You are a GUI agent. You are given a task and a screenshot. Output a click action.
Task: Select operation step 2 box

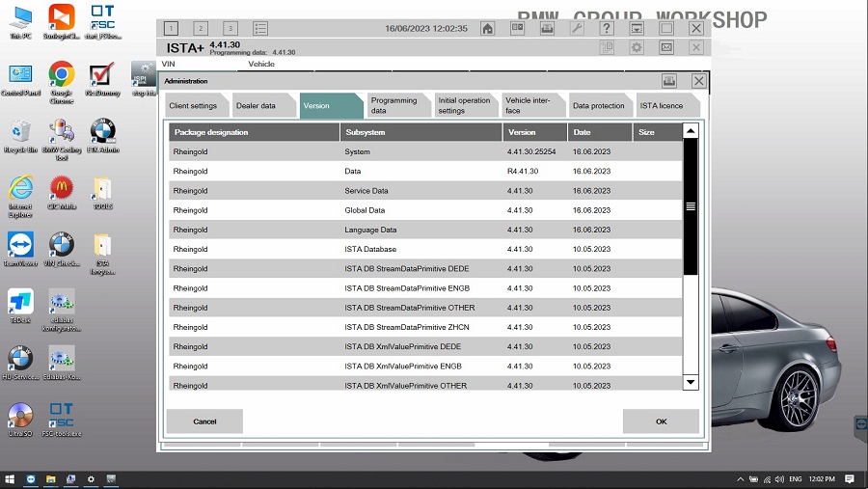coord(201,28)
